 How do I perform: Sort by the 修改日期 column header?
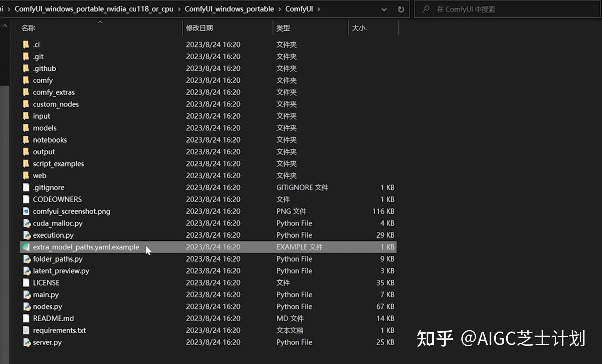point(228,28)
